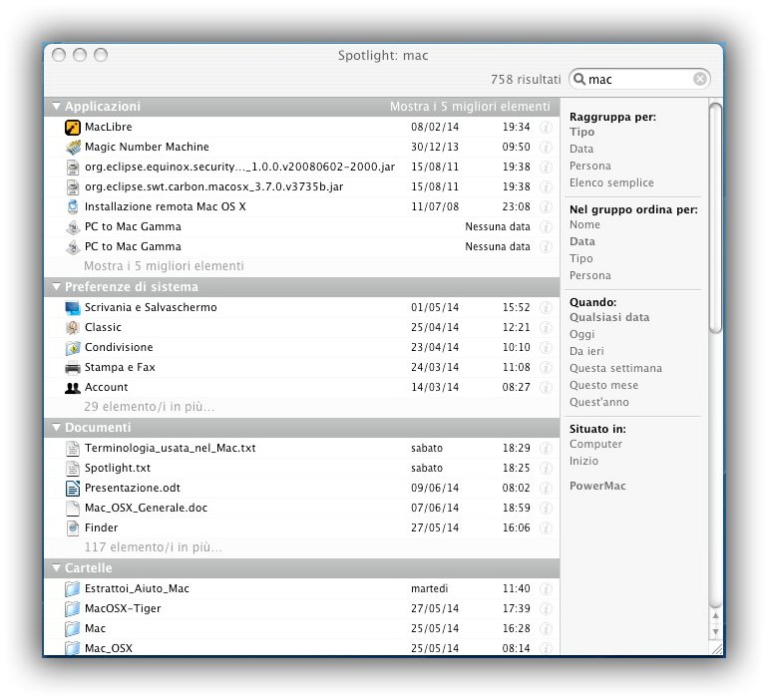
Task: Click the 758 risultati count
Action: coord(526,80)
